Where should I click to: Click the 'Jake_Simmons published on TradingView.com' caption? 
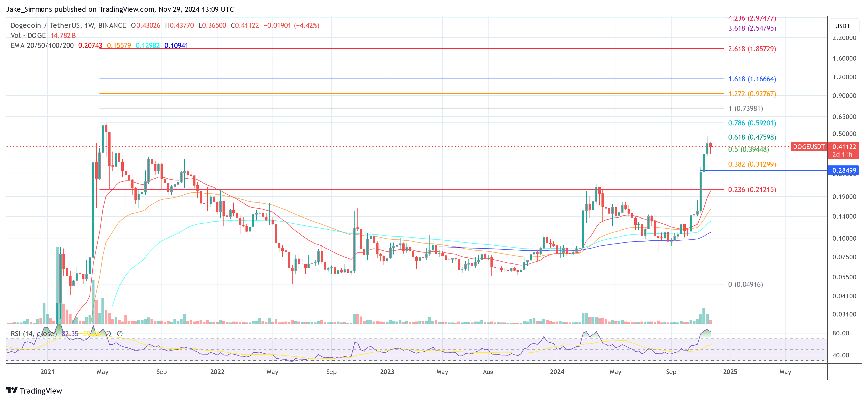coord(81,9)
